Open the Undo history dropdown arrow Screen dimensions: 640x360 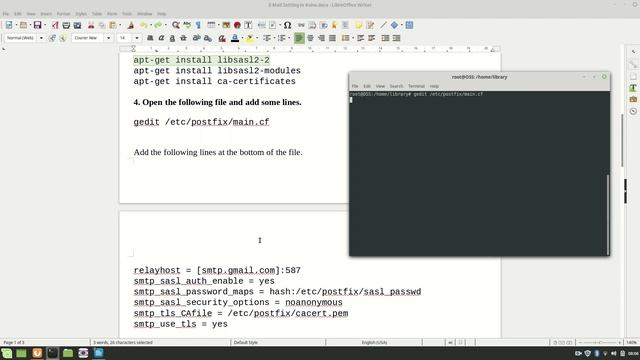(151, 25)
